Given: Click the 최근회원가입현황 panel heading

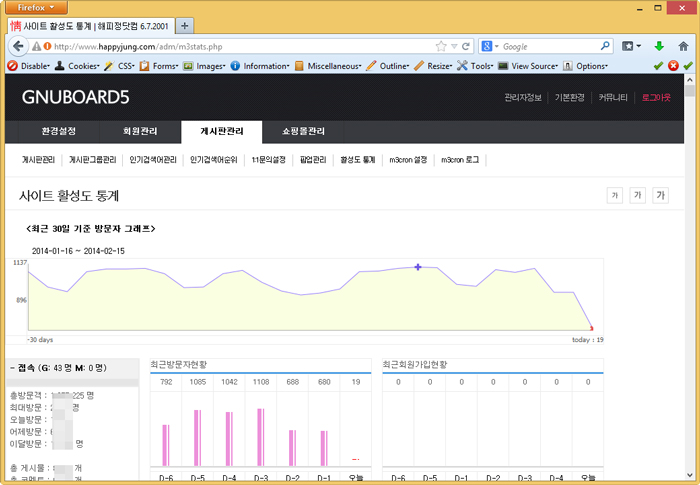Looking at the screenshot, I should point(415,364).
